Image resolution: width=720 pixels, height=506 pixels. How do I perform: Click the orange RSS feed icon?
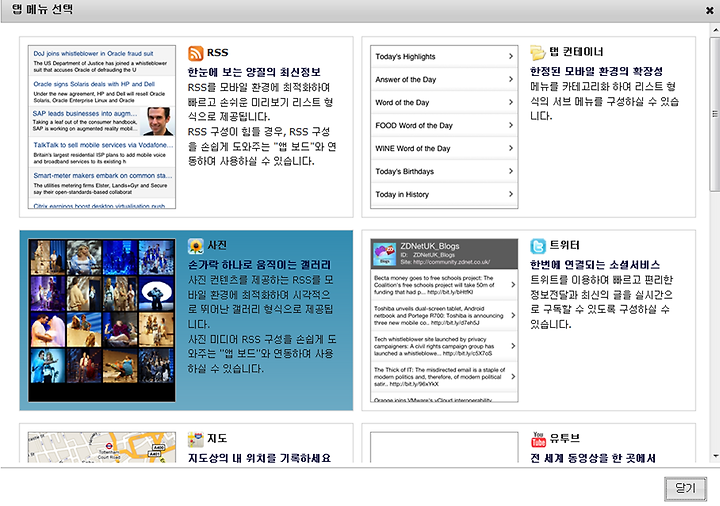click(x=196, y=53)
